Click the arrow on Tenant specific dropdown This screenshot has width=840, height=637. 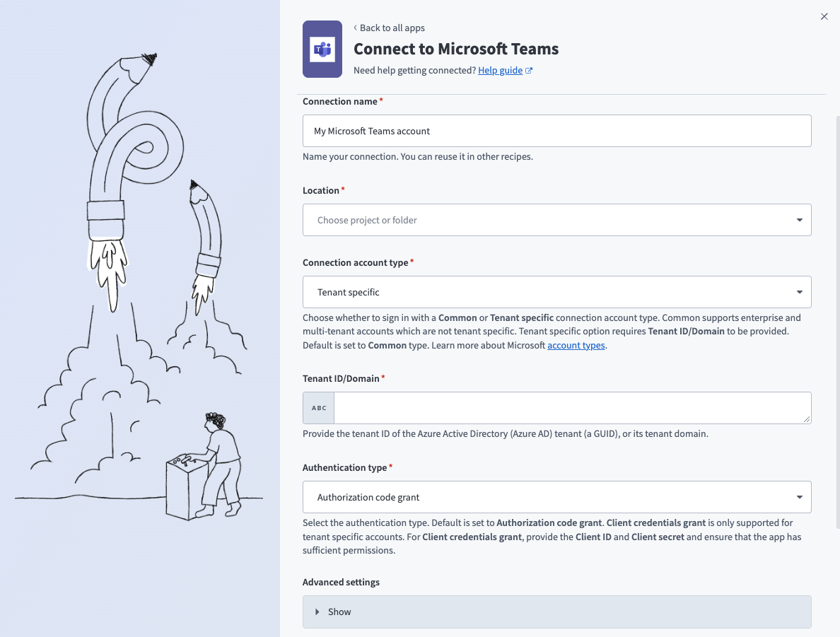click(x=799, y=292)
